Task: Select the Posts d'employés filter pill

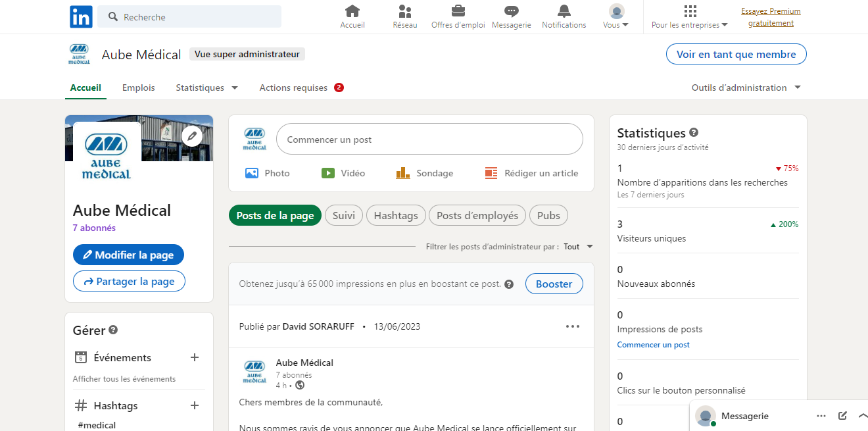Action: click(477, 216)
